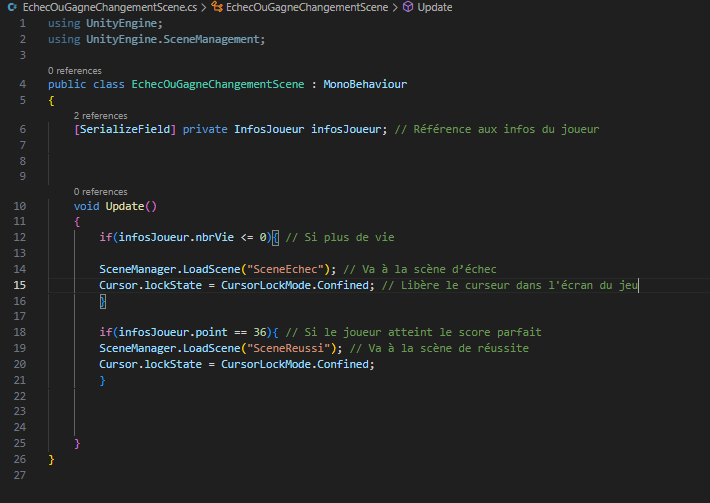
Task: Open the Update method breadcrumb
Action: click(x=435, y=7)
